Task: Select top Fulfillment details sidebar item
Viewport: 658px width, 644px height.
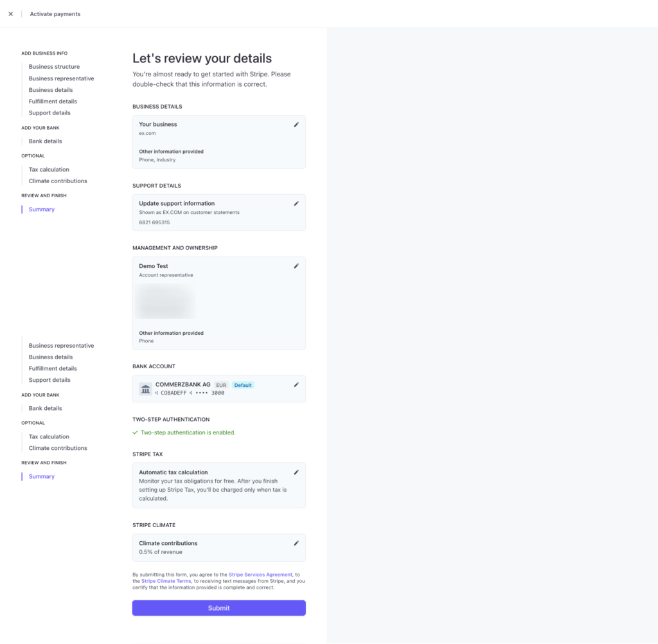Action: [53, 102]
